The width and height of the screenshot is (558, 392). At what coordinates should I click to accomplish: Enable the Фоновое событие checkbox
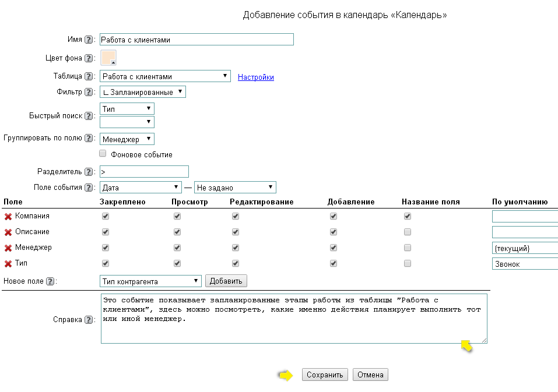[103, 154]
